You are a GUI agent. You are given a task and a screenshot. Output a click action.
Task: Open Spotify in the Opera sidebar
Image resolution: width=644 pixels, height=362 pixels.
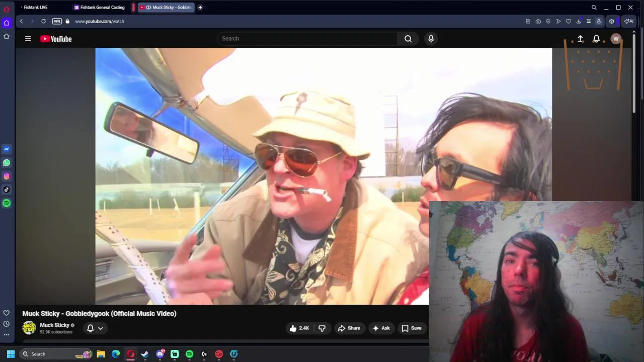click(7, 203)
